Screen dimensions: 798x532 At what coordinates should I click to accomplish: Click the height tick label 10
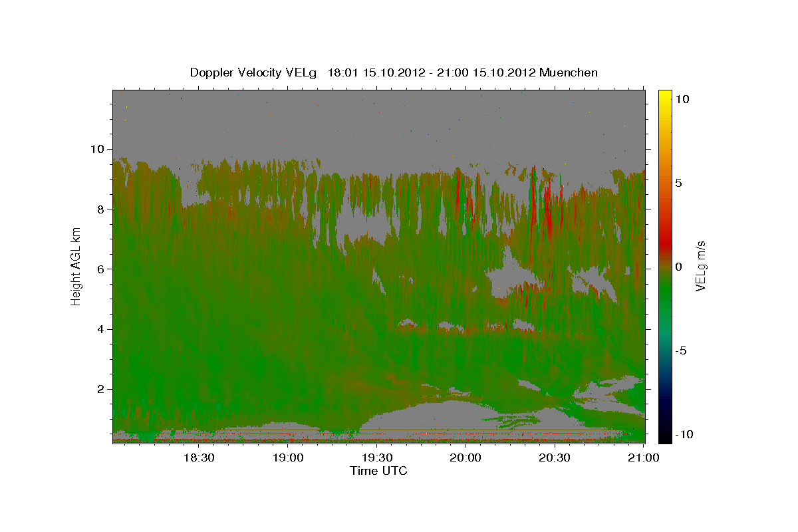point(97,149)
